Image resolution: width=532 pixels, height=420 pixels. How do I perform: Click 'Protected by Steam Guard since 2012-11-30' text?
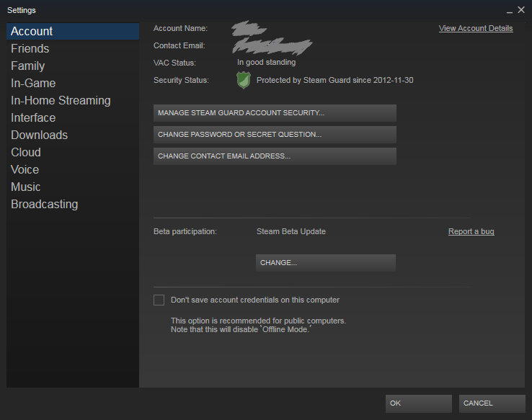(335, 81)
